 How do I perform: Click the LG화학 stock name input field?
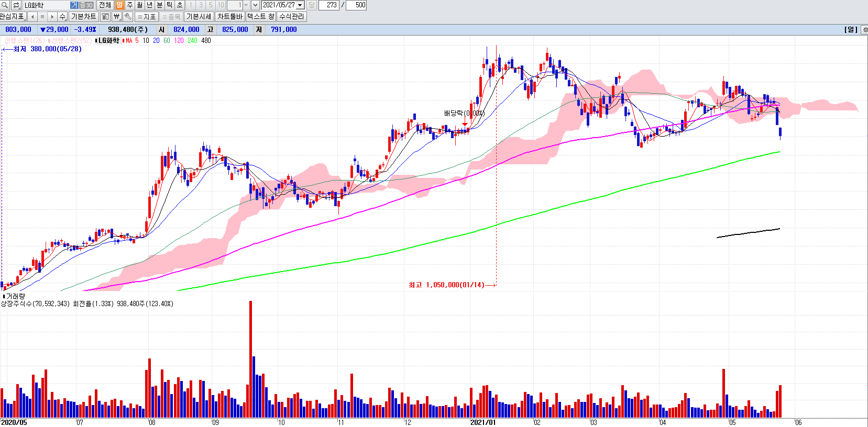[47, 5]
